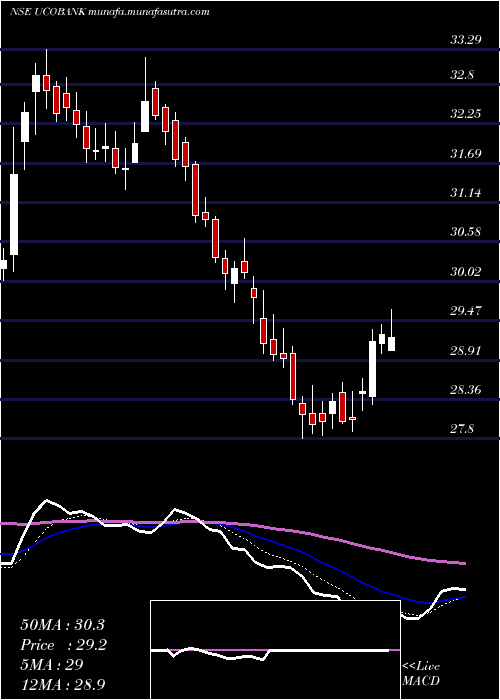Click the 32.25 price axis label
Viewport: 500px width, 700px height.
coord(465,114)
